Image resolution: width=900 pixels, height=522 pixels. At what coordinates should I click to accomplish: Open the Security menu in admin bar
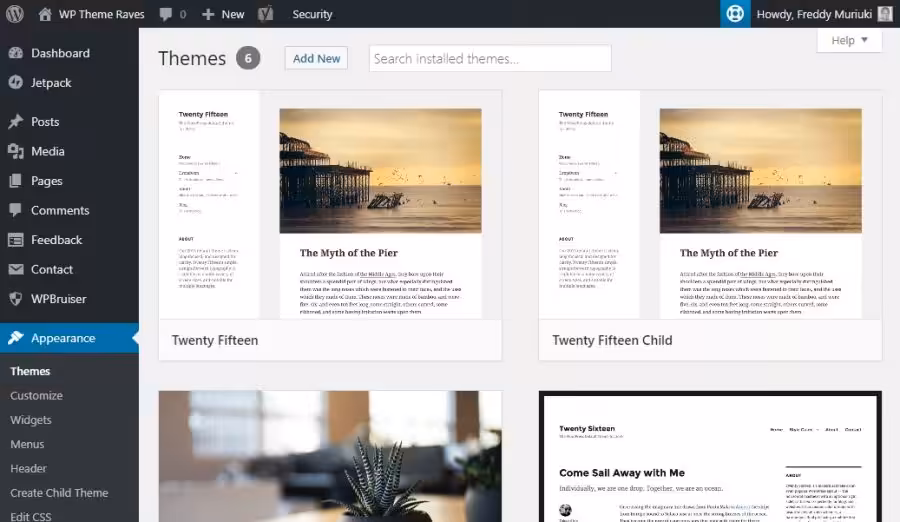(312, 14)
